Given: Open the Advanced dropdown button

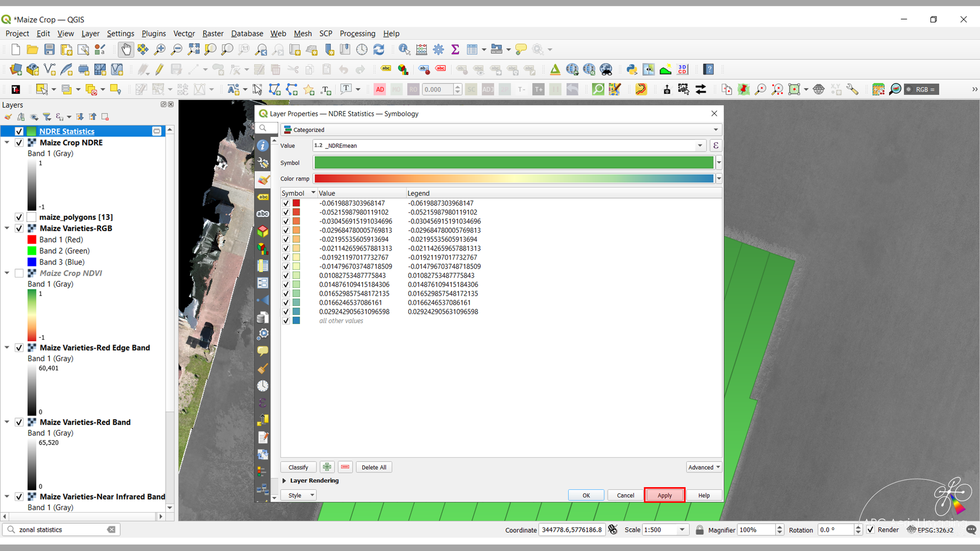Looking at the screenshot, I should coord(704,467).
